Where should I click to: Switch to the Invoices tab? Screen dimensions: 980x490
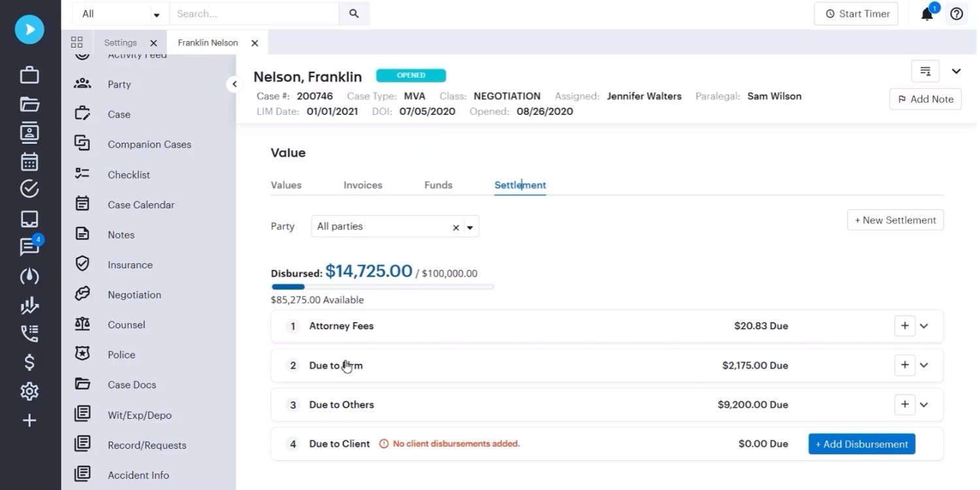[x=363, y=185]
